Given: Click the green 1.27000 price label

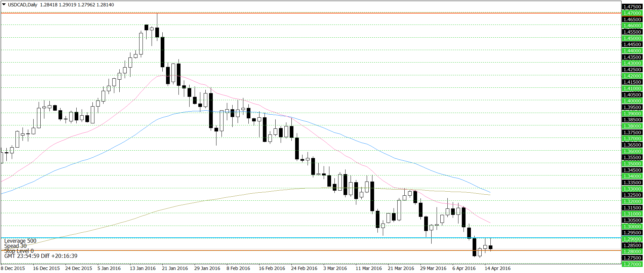Looking at the screenshot, I should (632, 264).
